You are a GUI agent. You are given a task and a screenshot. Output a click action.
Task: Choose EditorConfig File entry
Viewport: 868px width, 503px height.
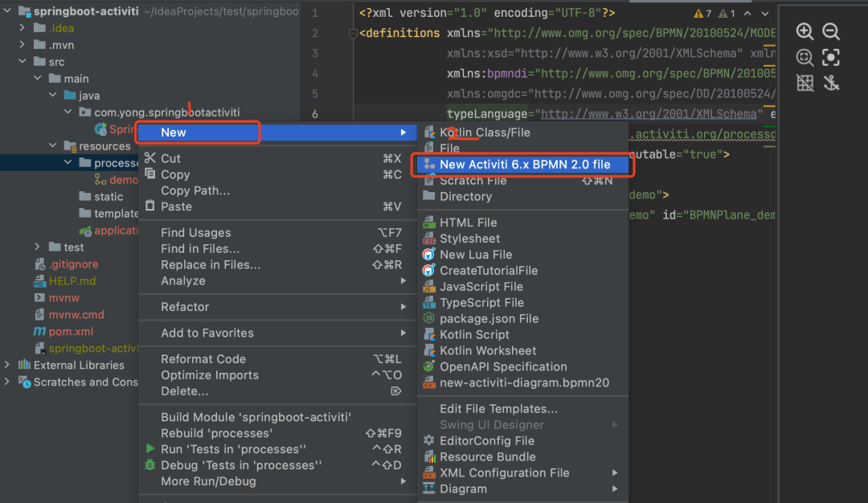click(522, 441)
